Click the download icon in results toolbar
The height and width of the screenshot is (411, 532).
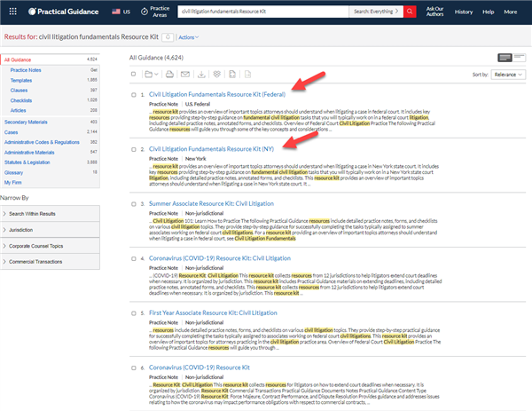[x=201, y=74]
